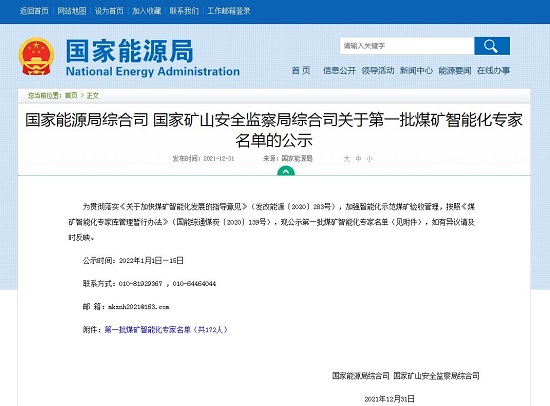Viewport: 550px width, 406px height.
Task: Open 领导活动 navigation menu
Action: pyautogui.click(x=378, y=71)
